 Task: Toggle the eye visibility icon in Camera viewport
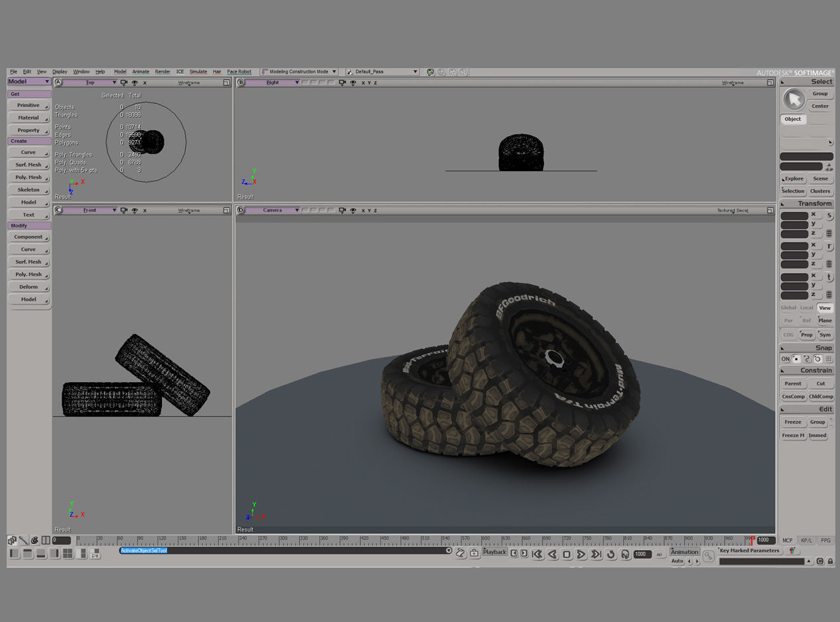click(x=353, y=210)
